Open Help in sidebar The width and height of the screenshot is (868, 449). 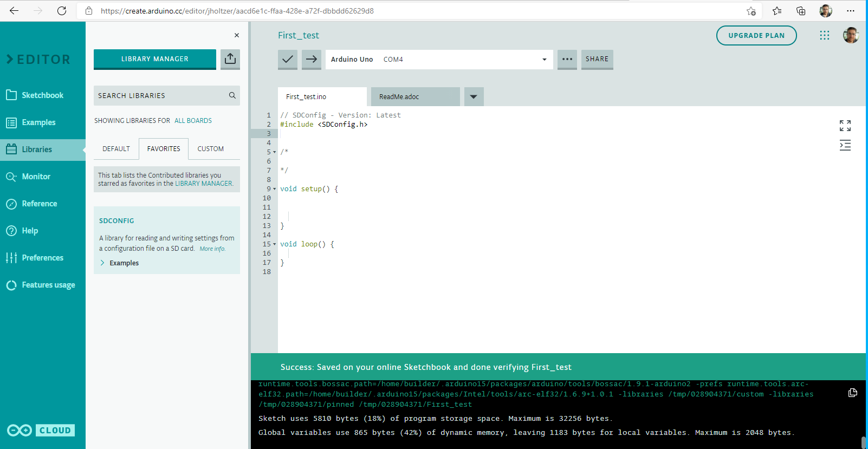(43, 231)
